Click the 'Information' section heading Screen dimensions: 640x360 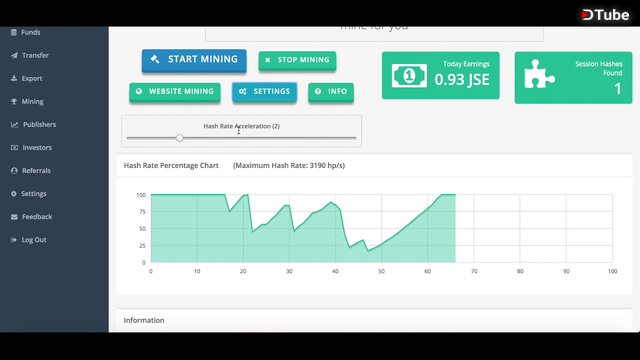144,320
